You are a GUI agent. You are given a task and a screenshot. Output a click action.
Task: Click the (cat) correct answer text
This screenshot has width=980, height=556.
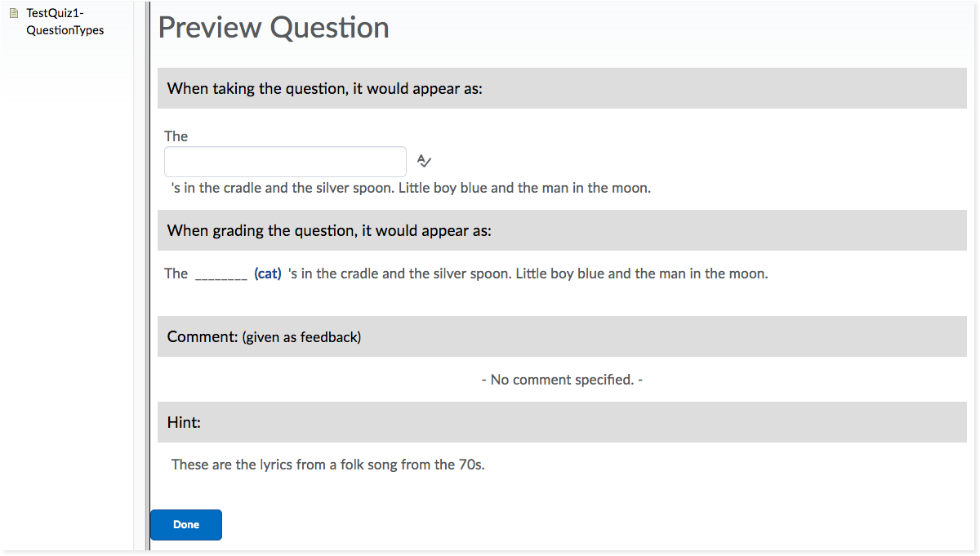click(x=268, y=274)
